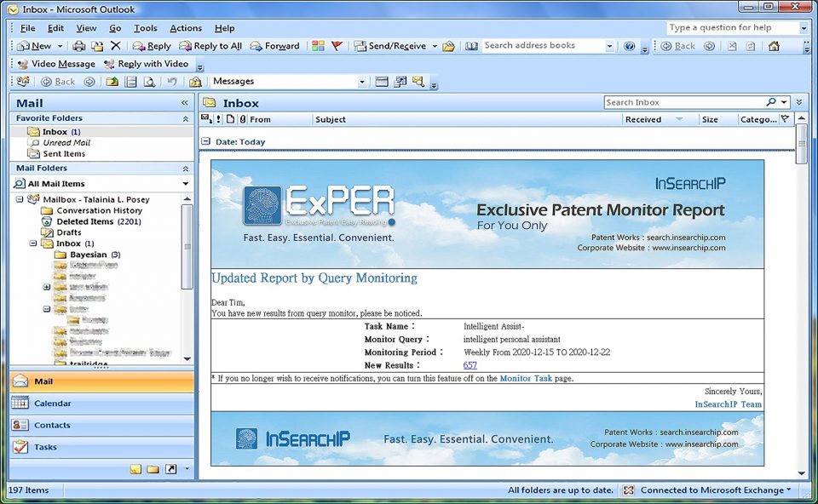Open the New item dropdown arrow
Screen dimensions: 818x504
click(60, 46)
